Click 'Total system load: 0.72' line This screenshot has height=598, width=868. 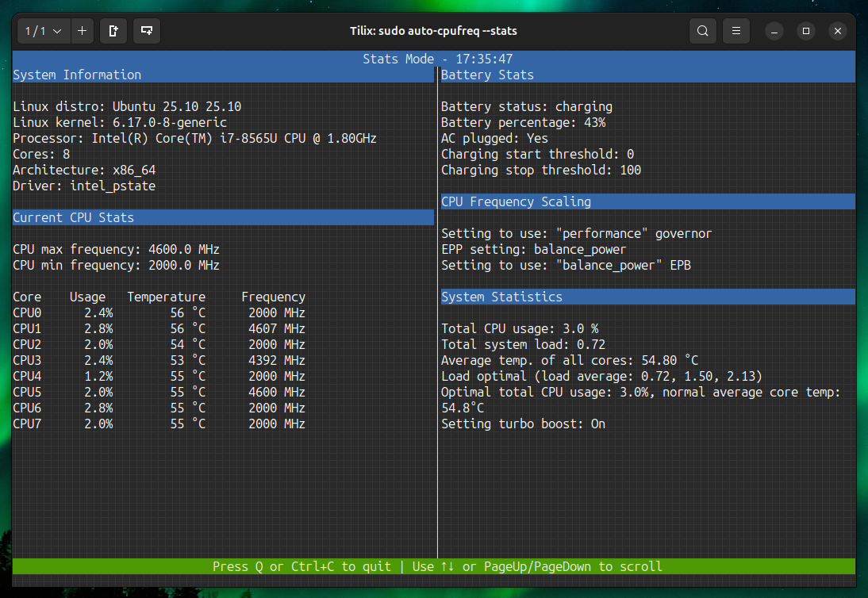523,345
